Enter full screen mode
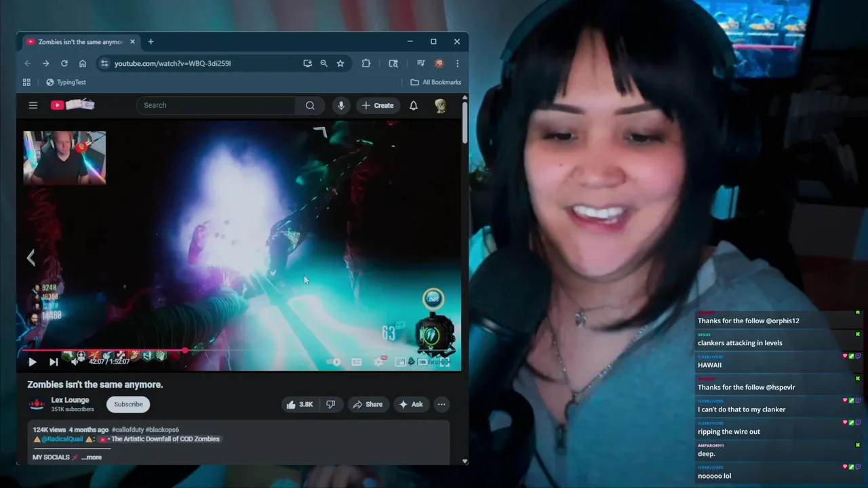868x488 pixels. click(446, 362)
